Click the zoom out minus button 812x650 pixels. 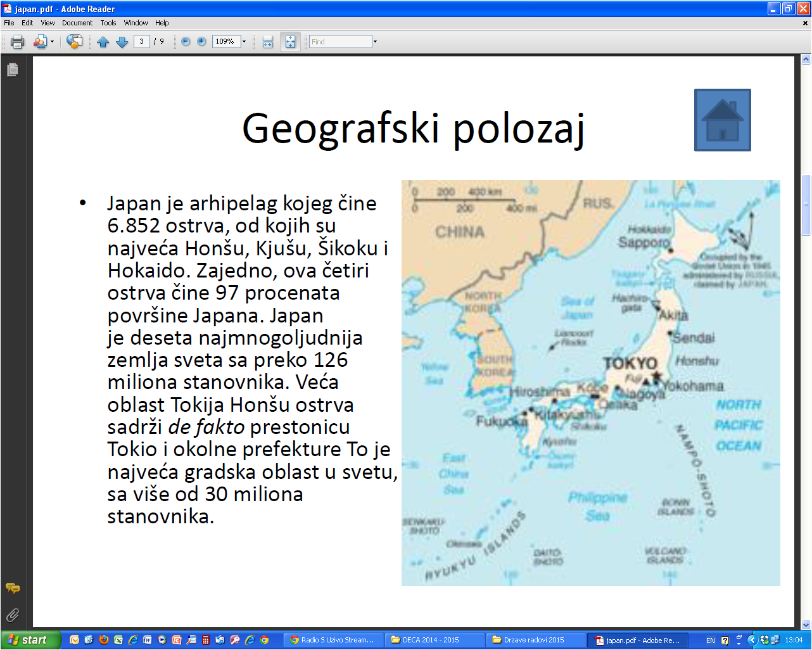[186, 42]
